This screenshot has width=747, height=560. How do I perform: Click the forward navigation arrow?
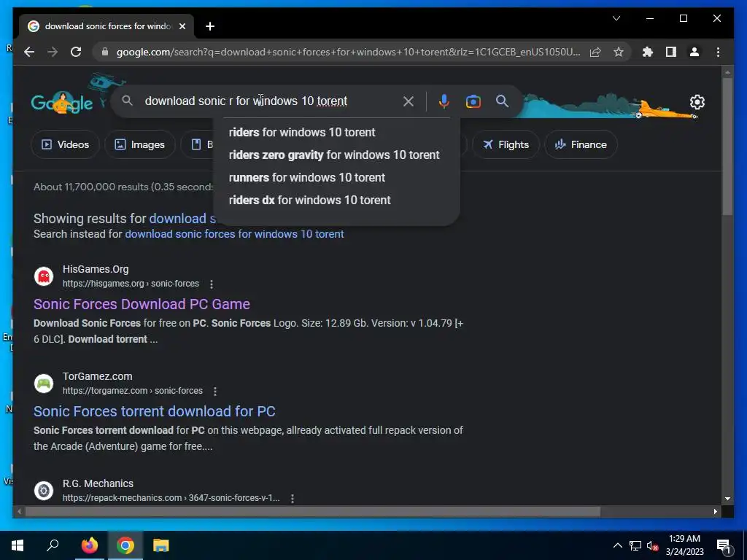(53, 52)
